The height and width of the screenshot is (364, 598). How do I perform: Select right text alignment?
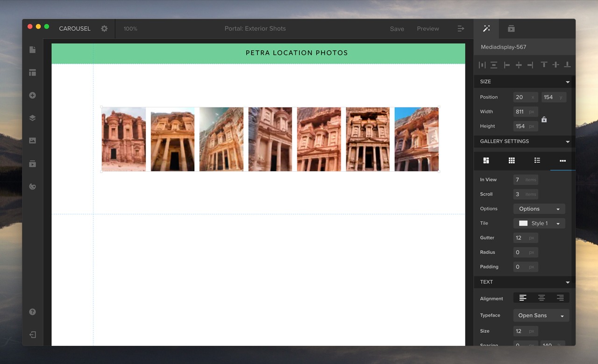[560, 298]
